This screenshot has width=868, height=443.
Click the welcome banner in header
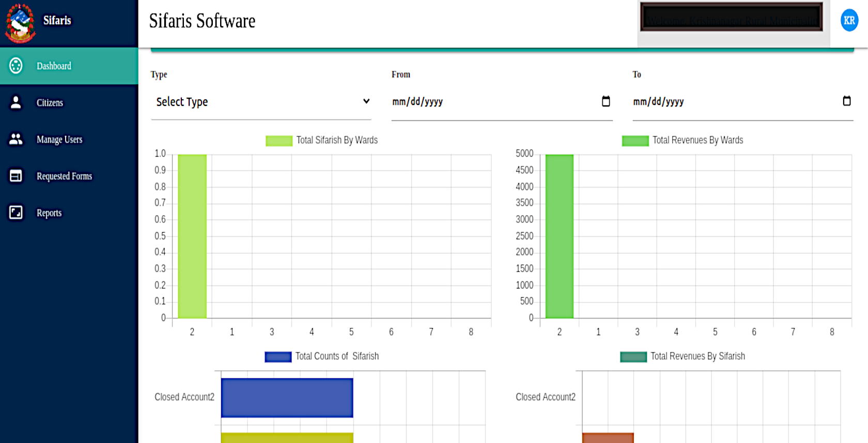click(x=731, y=17)
